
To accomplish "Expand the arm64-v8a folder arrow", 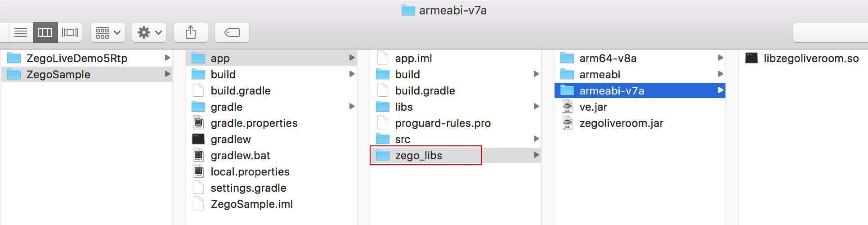I will (x=720, y=58).
